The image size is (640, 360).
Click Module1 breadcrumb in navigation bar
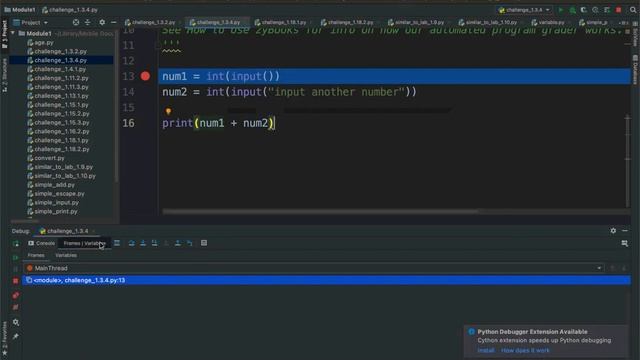click(20, 10)
